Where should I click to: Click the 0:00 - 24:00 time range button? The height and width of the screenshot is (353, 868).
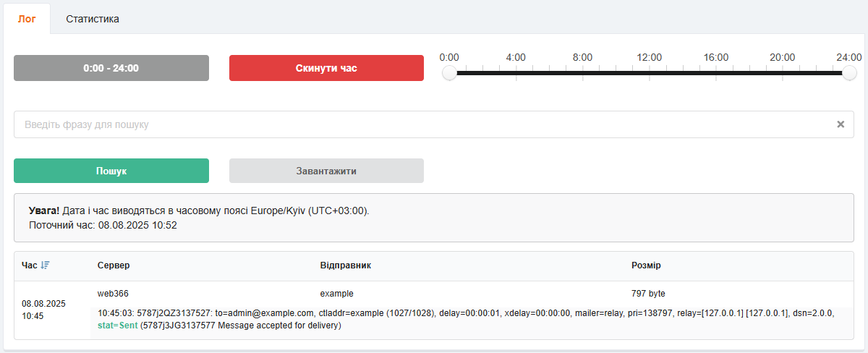point(111,68)
